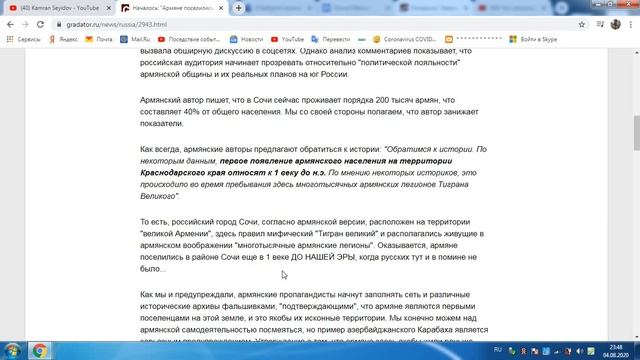Open the Новости bookmark
The width and height of the screenshot is (640, 360).
(x=246, y=39)
